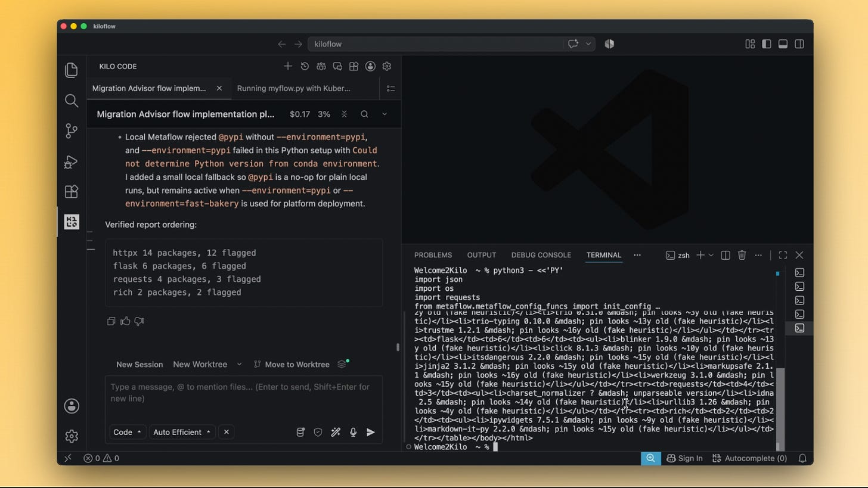
Task: Open the Auto Efficient model selector
Action: point(182,432)
